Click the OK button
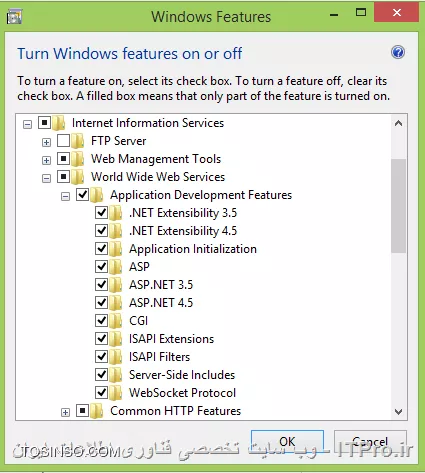Viewport: 425px width, 473px height. [287, 442]
